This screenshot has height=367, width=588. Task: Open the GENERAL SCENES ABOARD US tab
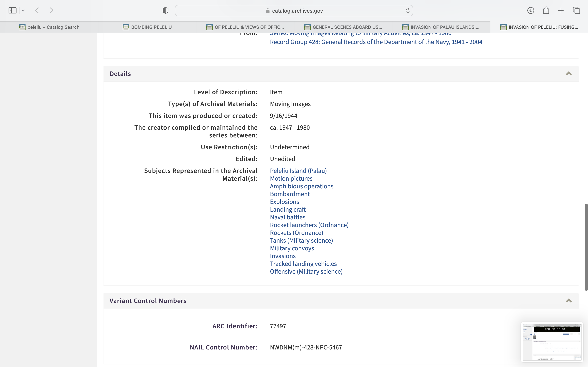343,27
